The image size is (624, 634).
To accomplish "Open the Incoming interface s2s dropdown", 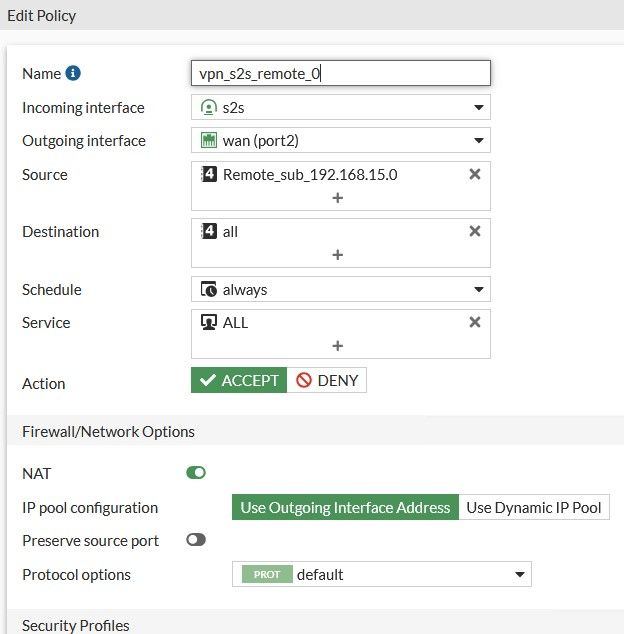I will (x=340, y=107).
